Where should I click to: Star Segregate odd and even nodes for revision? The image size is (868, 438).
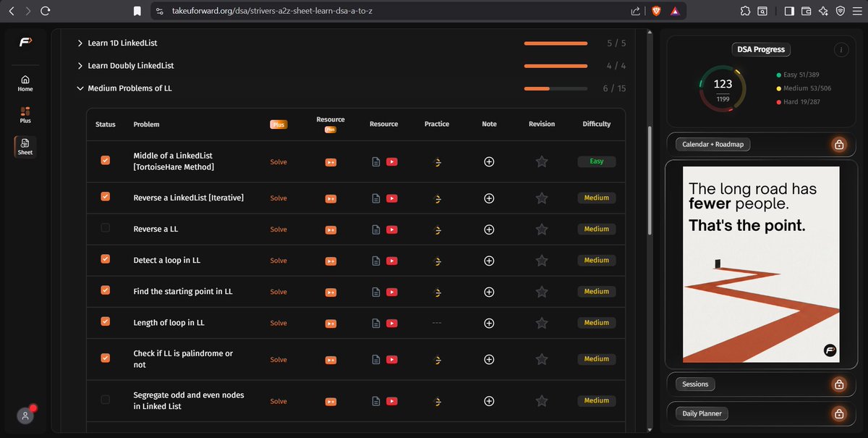541,400
